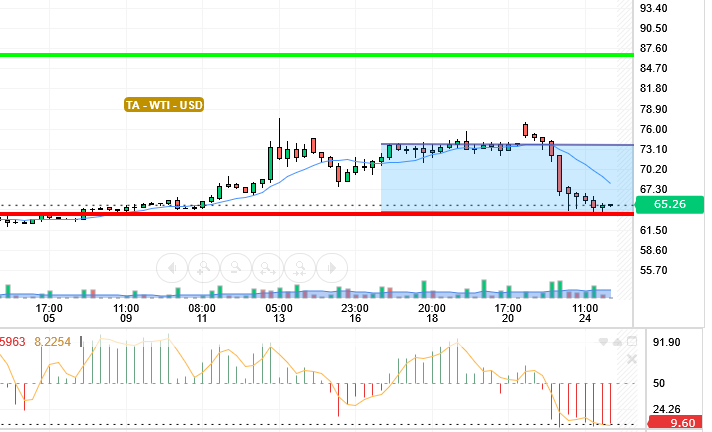Click the TA - WTI - USD label
This screenshot has width=712, height=432.
click(x=164, y=105)
